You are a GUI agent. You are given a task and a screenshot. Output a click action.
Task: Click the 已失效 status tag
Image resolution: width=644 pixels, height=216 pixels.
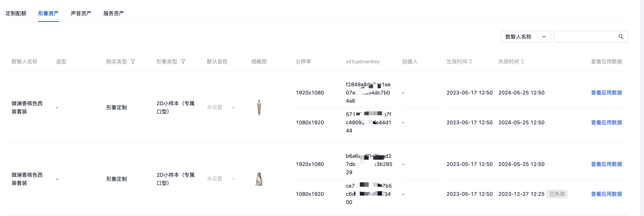point(557,194)
